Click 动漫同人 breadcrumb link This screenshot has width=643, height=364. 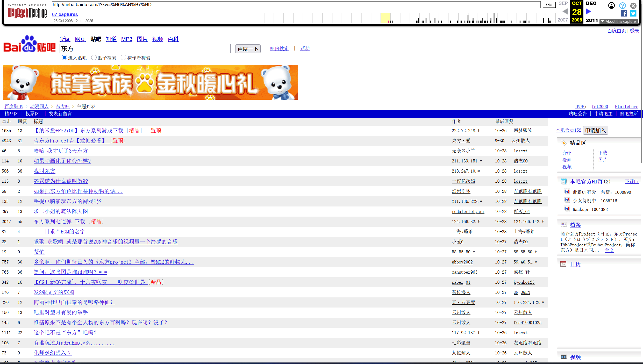point(39,106)
